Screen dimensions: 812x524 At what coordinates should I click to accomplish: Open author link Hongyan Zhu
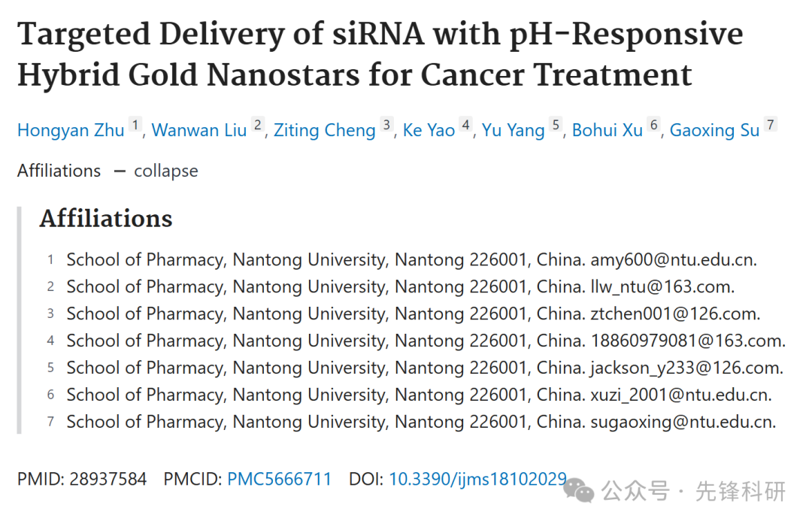[x=71, y=130]
